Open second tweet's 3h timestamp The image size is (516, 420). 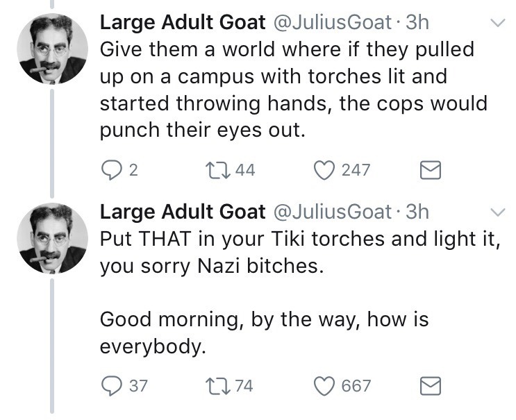(x=417, y=211)
